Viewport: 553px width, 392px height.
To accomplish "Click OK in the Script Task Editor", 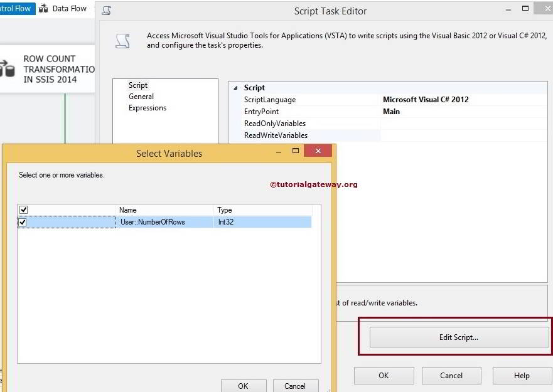I will 384,375.
